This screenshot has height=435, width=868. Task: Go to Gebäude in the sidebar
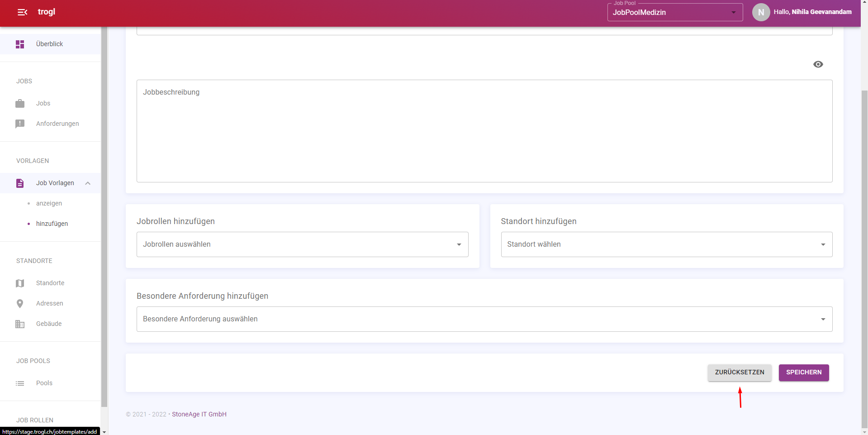[50, 324]
